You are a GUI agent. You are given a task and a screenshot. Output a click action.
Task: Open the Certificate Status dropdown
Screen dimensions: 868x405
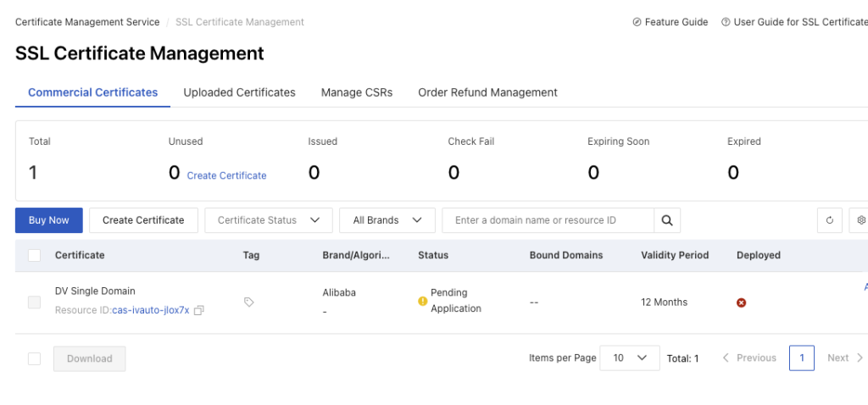pos(268,220)
